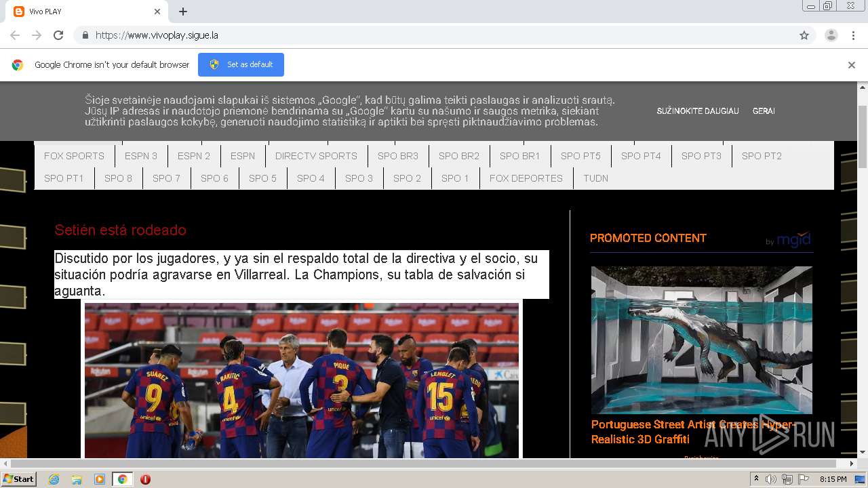Open the SPO BR2 channel
The width and height of the screenshot is (868, 488).
[x=459, y=156]
